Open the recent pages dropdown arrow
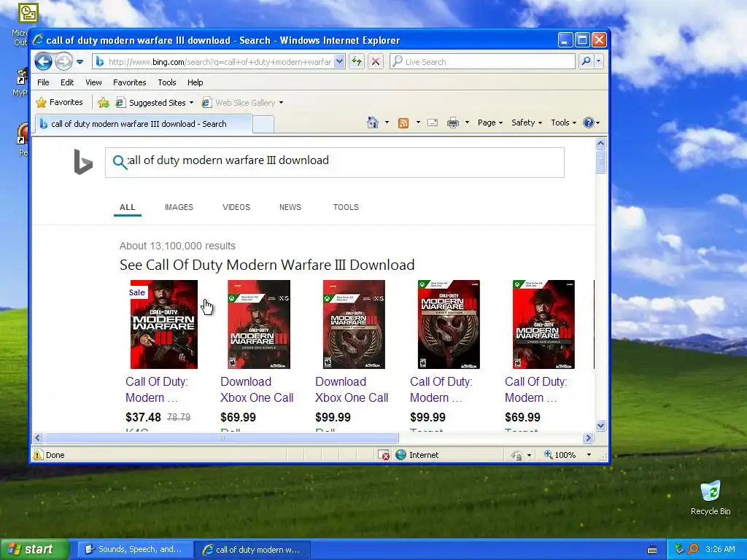This screenshot has width=747, height=560. point(80,62)
